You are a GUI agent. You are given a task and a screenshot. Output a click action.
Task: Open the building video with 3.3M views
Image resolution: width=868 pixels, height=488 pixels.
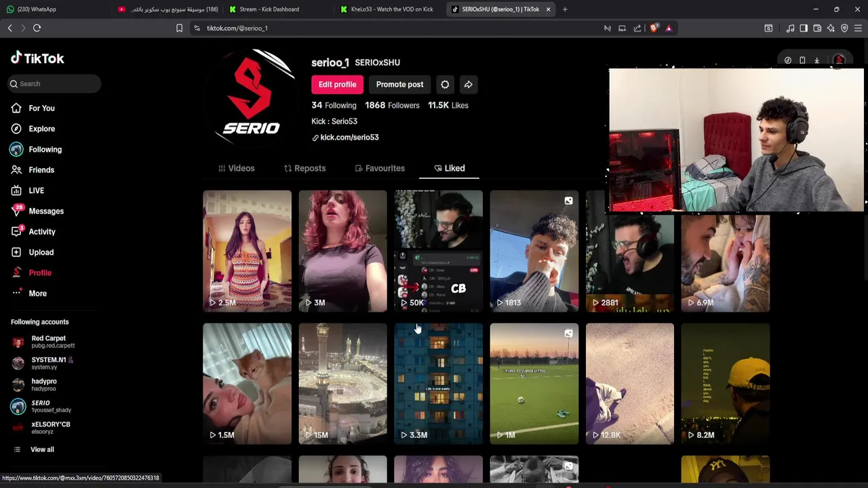pyautogui.click(x=438, y=384)
